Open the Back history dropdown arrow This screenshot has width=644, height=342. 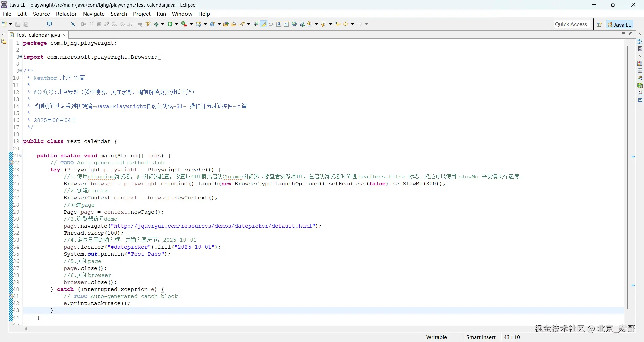pos(353,24)
